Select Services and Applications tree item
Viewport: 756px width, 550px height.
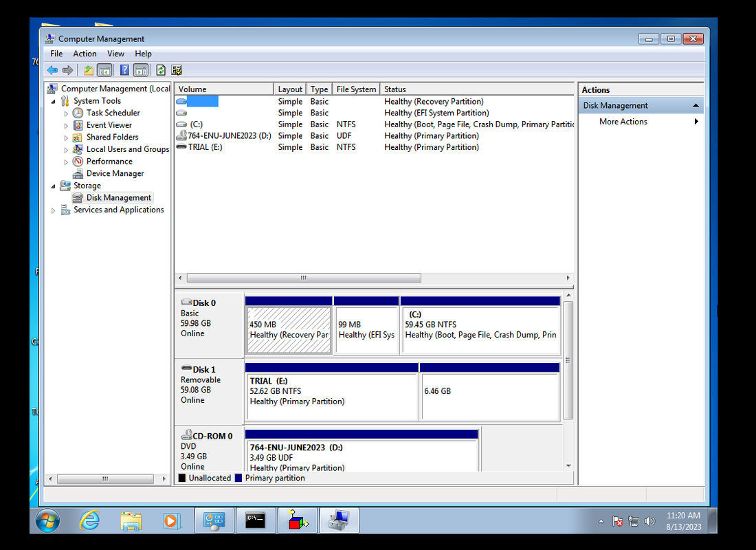click(119, 210)
